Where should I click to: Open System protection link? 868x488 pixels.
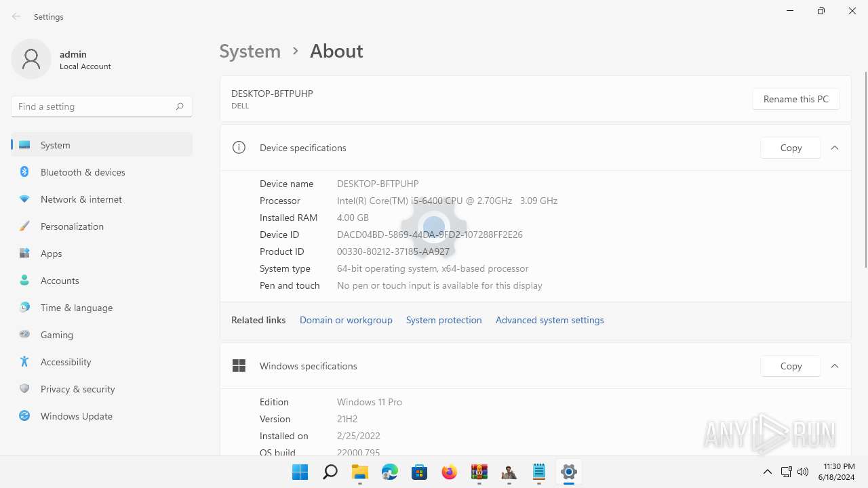tap(443, 320)
